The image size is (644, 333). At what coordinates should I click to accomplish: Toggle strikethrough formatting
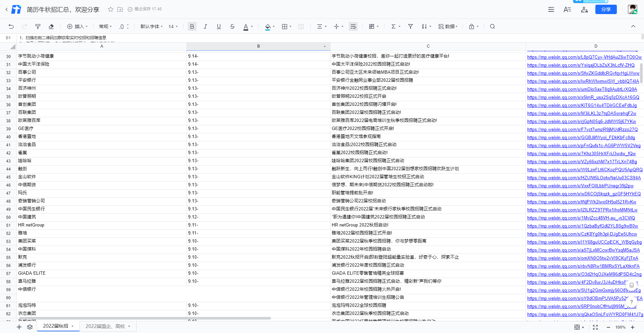point(232,26)
